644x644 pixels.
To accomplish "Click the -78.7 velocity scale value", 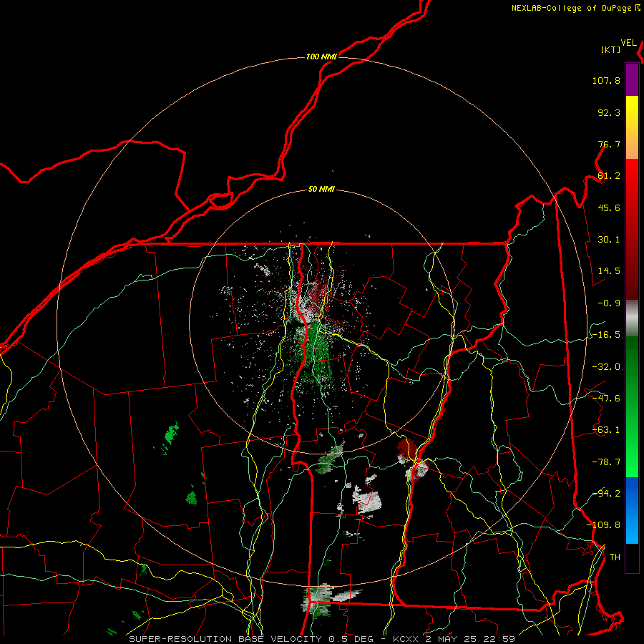I will pos(606,462).
